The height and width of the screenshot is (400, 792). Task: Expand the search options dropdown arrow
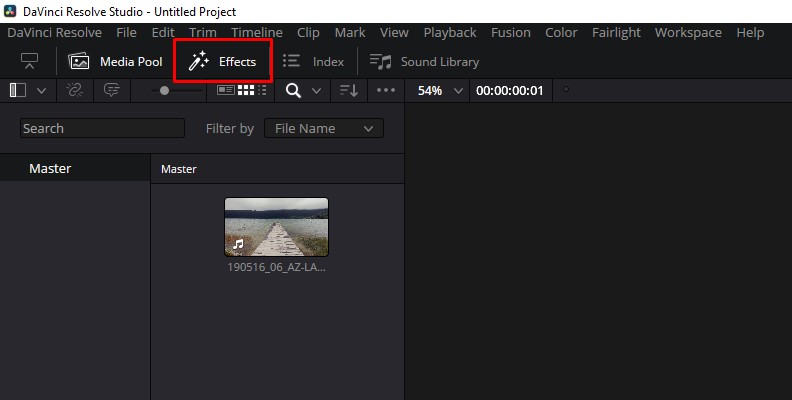coord(316,91)
